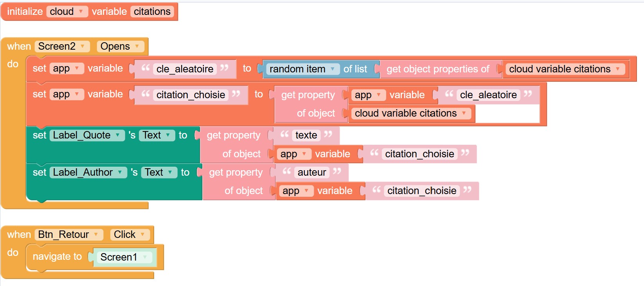This screenshot has height=286, width=644.
Task: Open the random item list function dropdown
Action: (332, 69)
